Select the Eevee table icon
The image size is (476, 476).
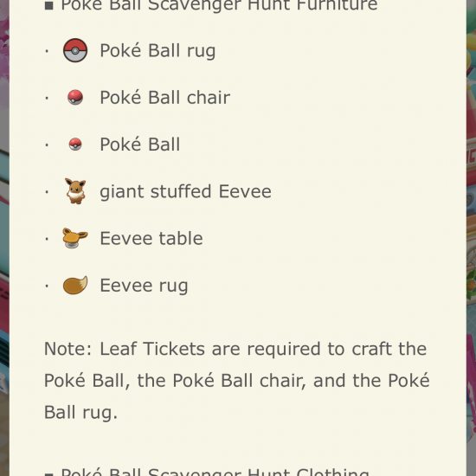pos(75,238)
